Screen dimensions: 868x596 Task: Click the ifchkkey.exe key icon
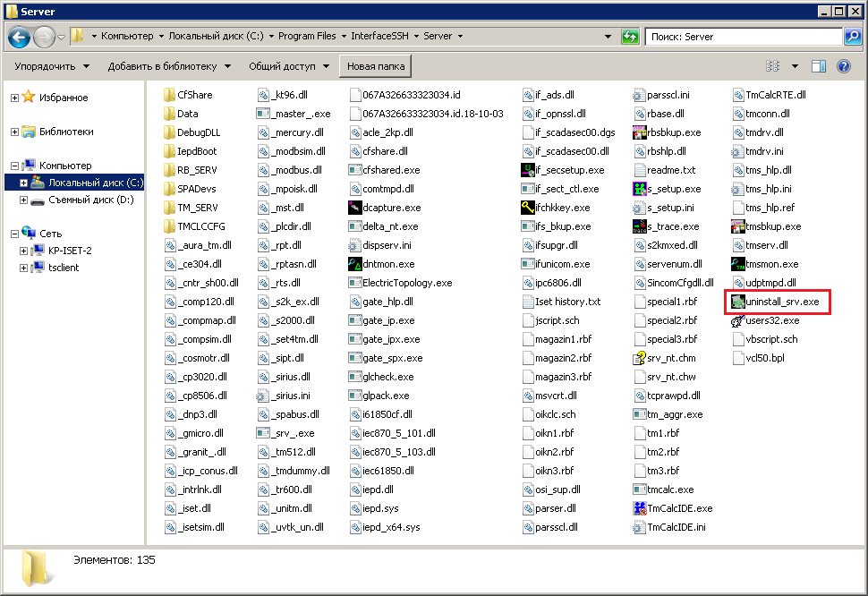[528, 208]
